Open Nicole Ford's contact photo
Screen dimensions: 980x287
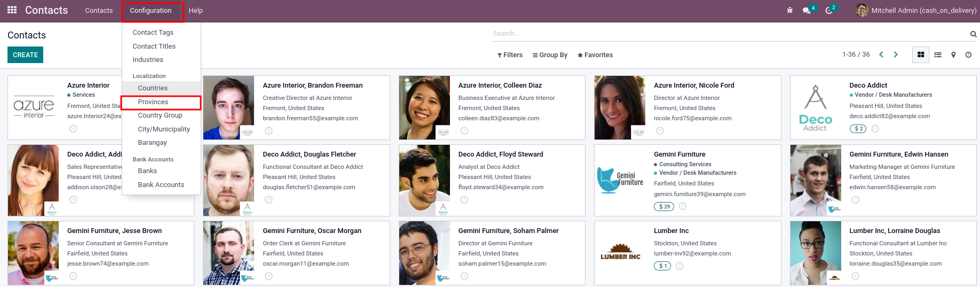tap(620, 107)
